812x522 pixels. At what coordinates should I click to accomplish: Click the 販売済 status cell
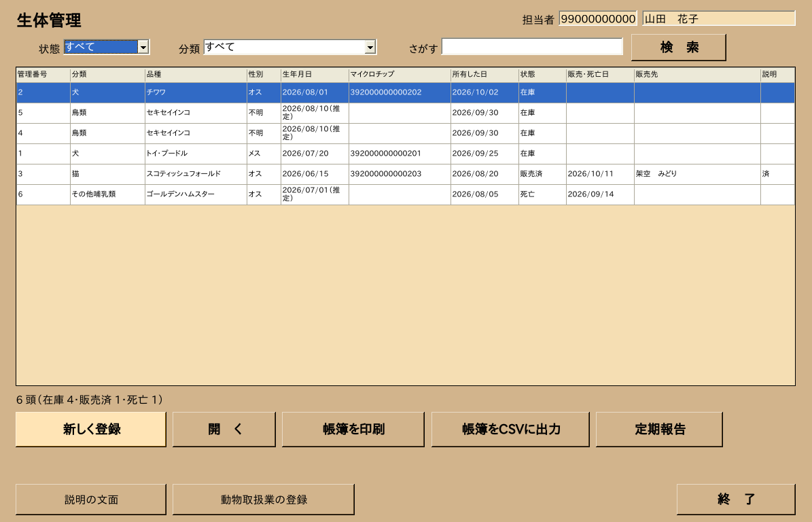click(542, 174)
